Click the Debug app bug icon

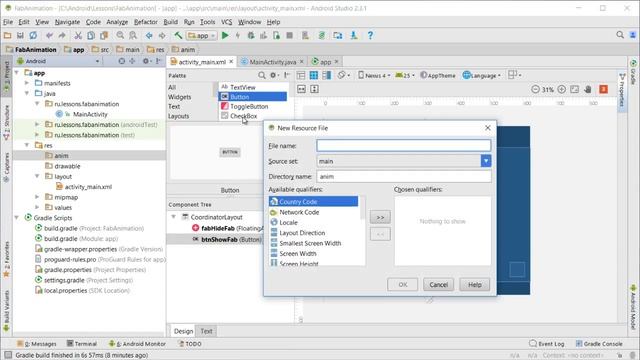click(251, 36)
